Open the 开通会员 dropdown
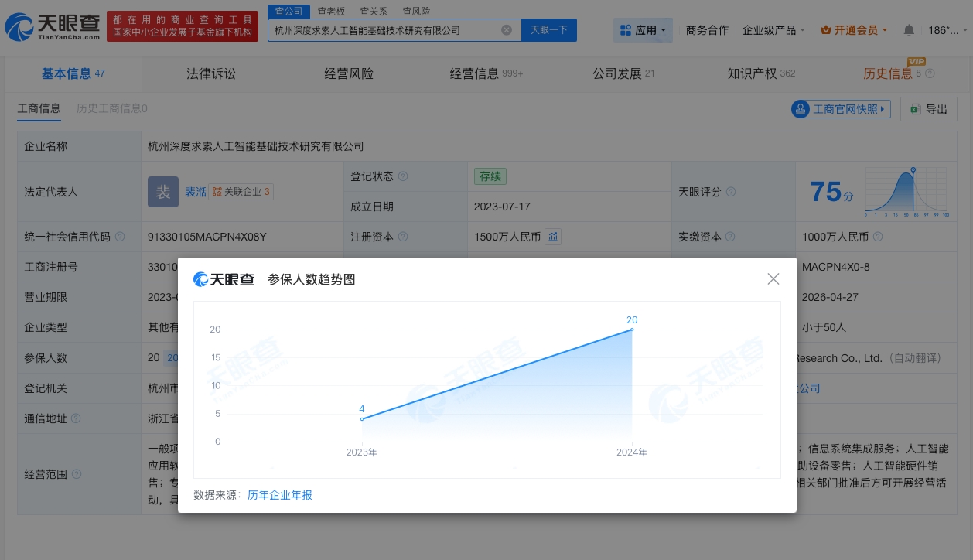Screen dimensions: 973x560 point(854,30)
